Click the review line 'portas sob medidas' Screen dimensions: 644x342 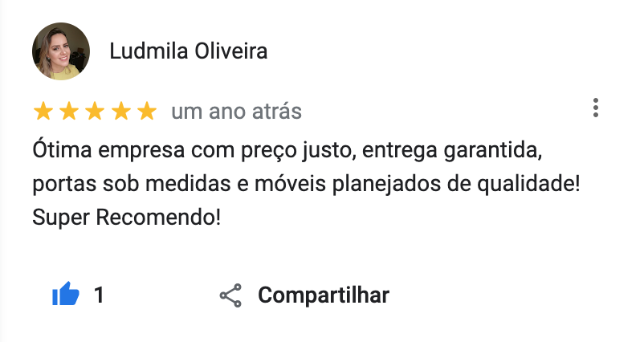pos(306,184)
